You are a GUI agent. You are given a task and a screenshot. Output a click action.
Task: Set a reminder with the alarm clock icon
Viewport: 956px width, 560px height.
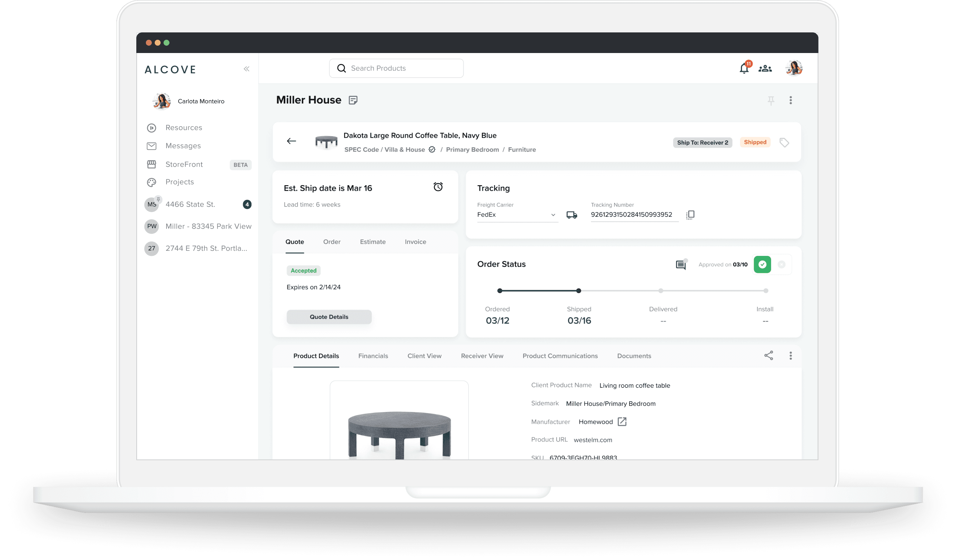pyautogui.click(x=438, y=187)
